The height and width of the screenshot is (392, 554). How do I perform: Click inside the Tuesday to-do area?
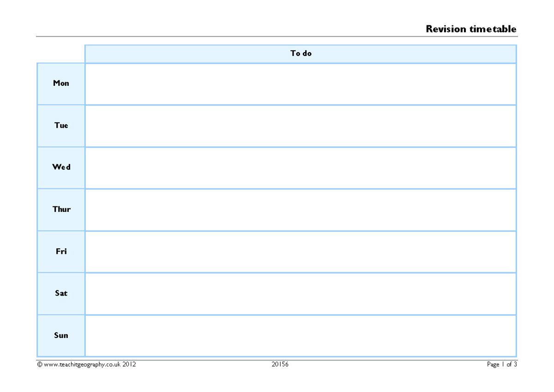click(300, 125)
